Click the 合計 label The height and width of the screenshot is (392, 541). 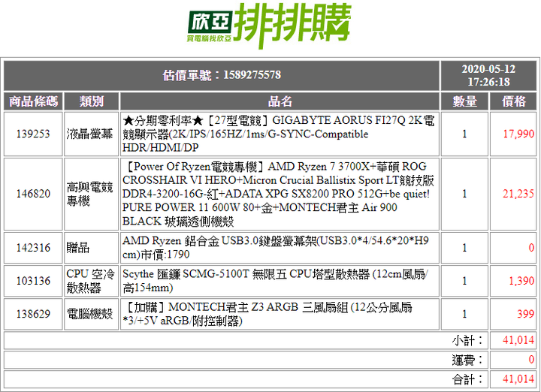(x=468, y=379)
